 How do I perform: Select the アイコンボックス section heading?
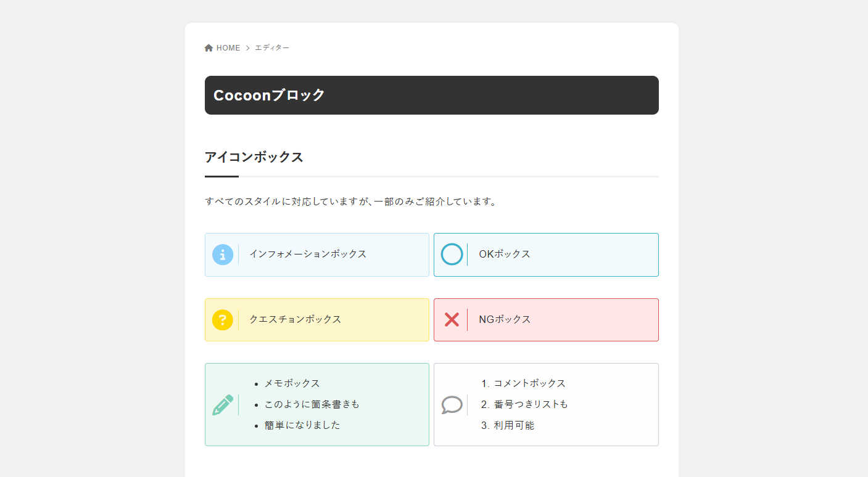254,157
